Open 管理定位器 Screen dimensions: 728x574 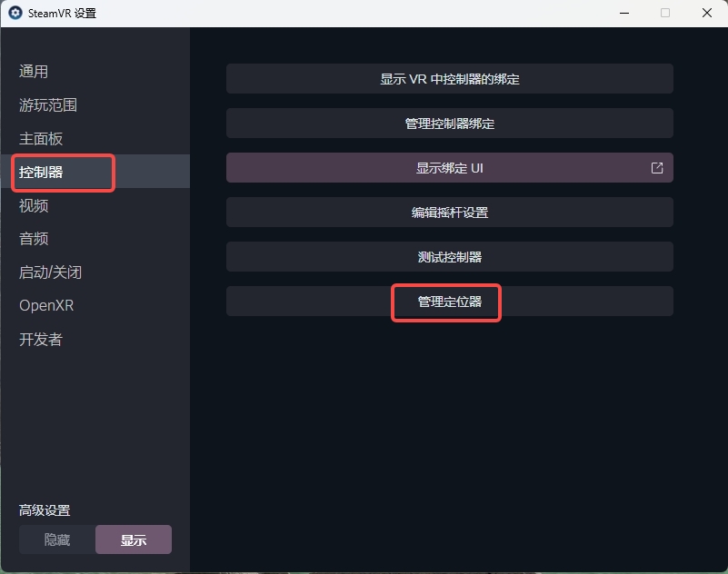pyautogui.click(x=449, y=302)
